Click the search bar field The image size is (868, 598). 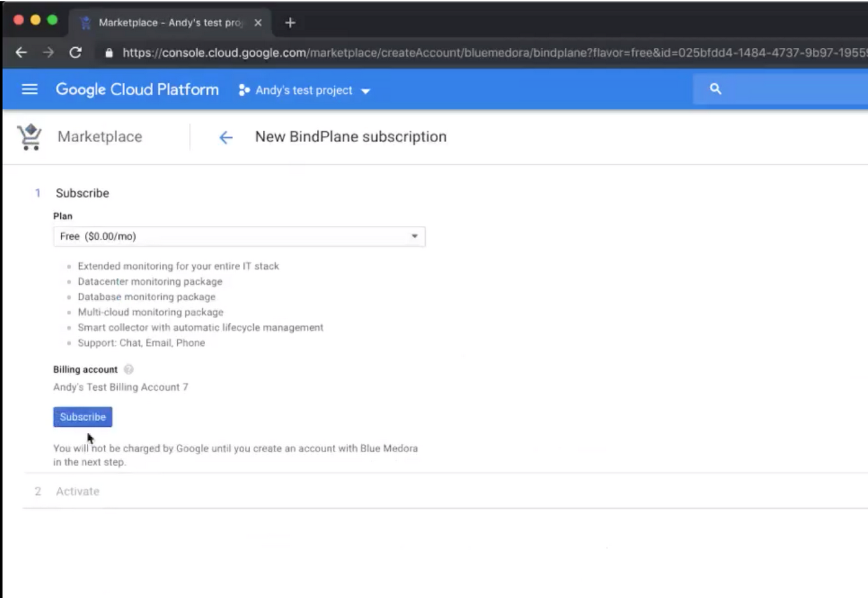[x=780, y=89]
